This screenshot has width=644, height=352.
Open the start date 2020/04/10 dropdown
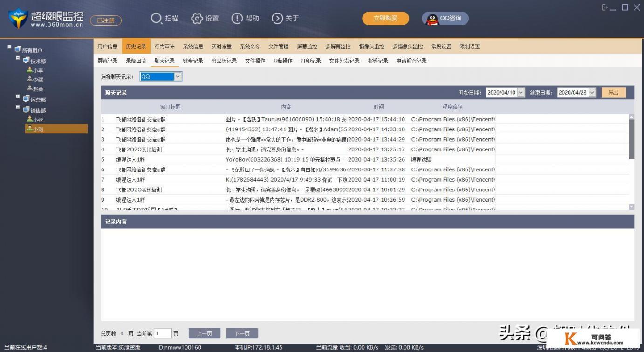pyautogui.click(x=521, y=93)
